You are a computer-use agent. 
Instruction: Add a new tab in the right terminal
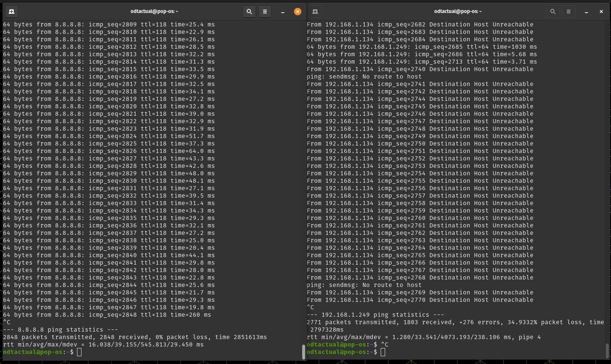pos(315,12)
